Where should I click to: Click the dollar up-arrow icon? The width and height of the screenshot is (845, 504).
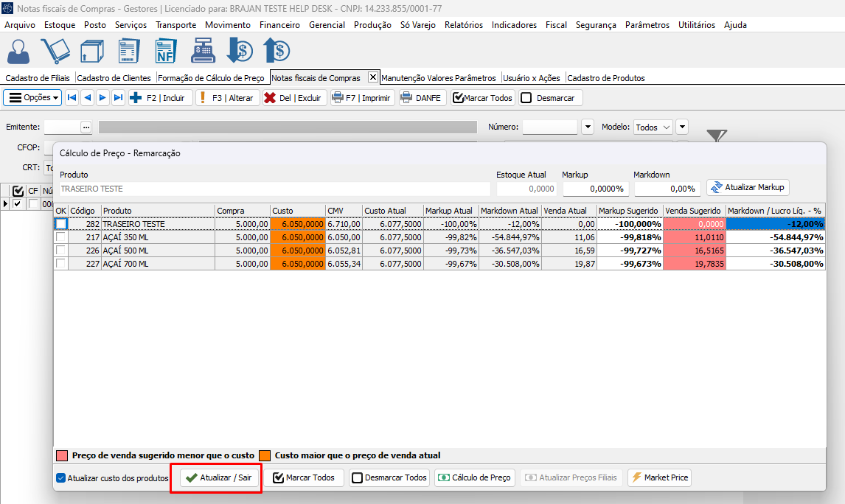point(277,52)
